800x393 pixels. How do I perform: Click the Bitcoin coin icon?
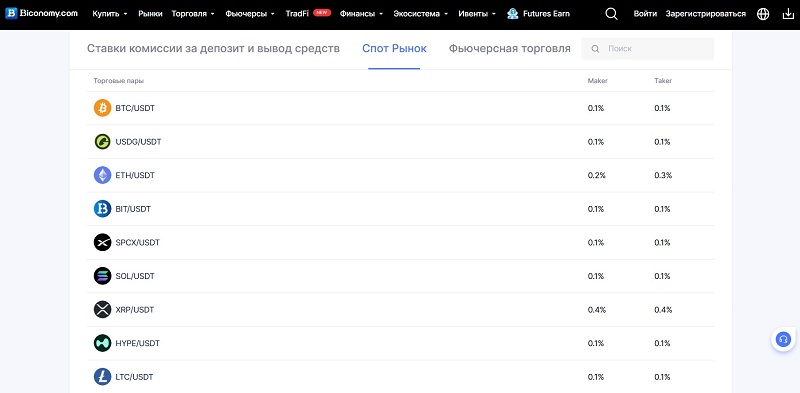(103, 108)
